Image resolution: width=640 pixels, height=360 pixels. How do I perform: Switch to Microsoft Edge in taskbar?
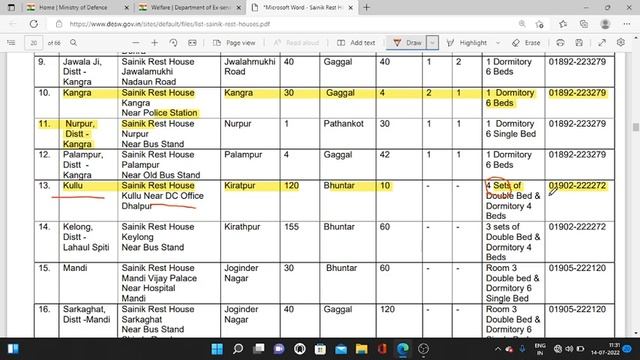403,349
